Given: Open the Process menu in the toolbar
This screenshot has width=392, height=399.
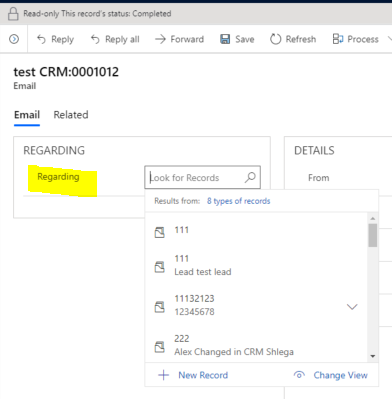Looking at the screenshot, I should [355, 39].
